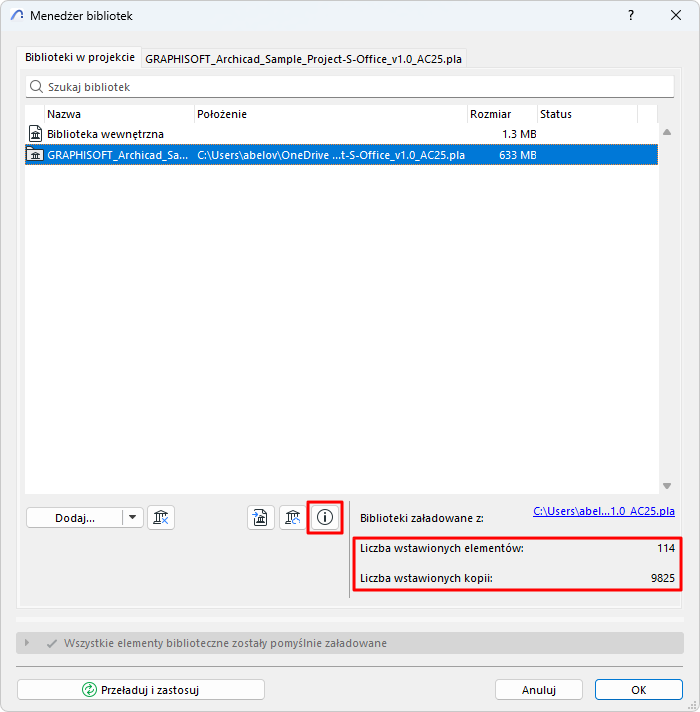This screenshot has height=712, width=700.
Task: Click the value 9825
Action: coord(663,578)
